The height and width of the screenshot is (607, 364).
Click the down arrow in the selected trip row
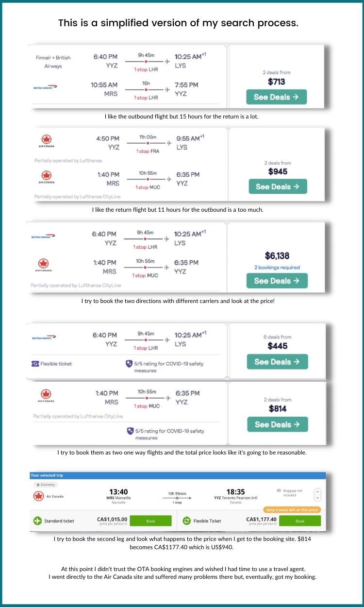[317, 497]
